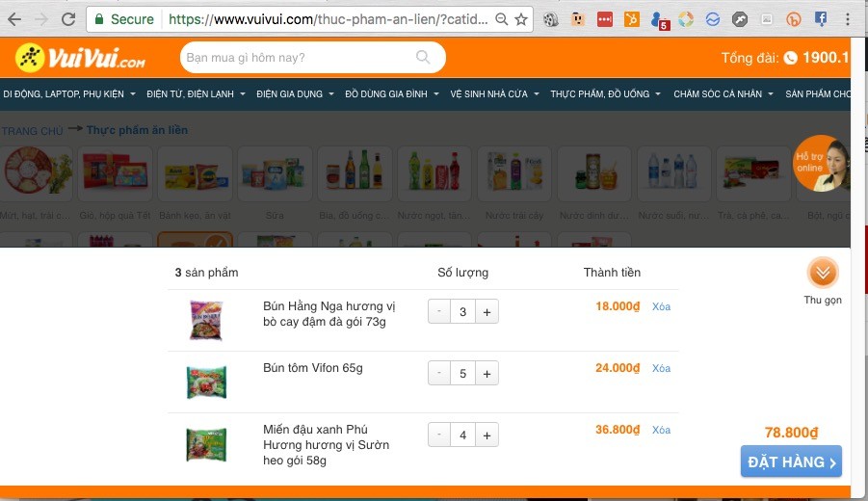Open the Hỗ trợ online support chat
The image size is (868, 501).
click(x=822, y=164)
